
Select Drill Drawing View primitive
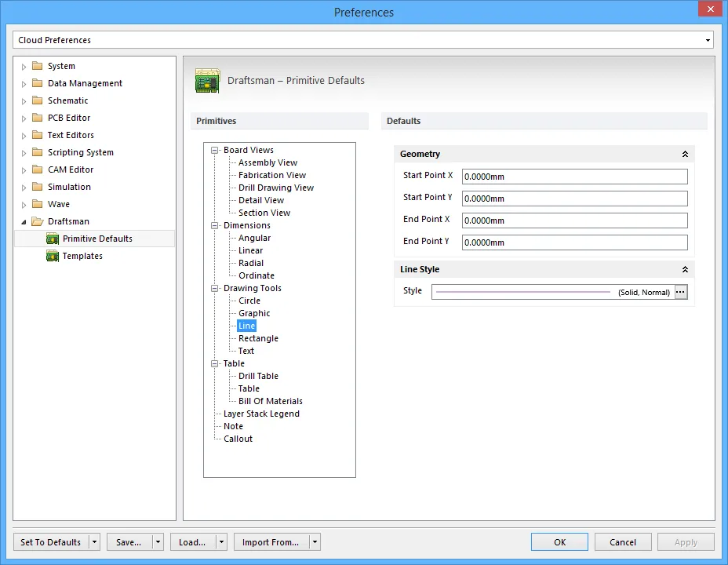pyautogui.click(x=276, y=188)
